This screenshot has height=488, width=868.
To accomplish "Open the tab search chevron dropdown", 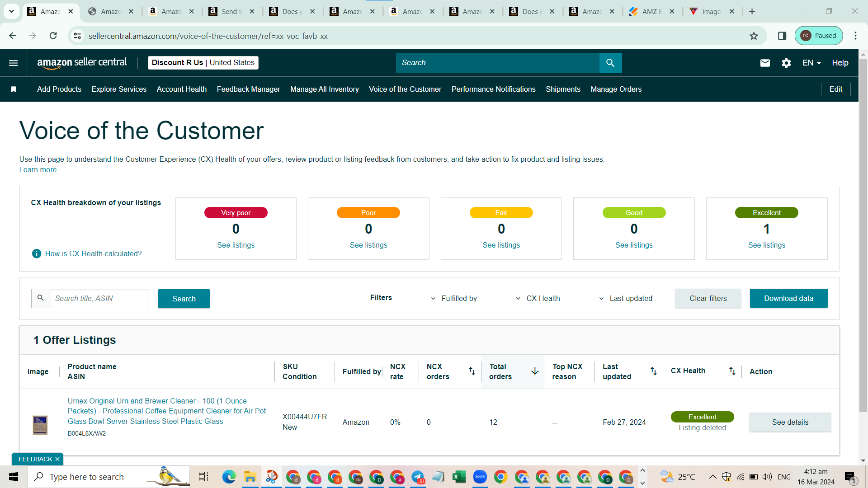I will coord(11,12).
